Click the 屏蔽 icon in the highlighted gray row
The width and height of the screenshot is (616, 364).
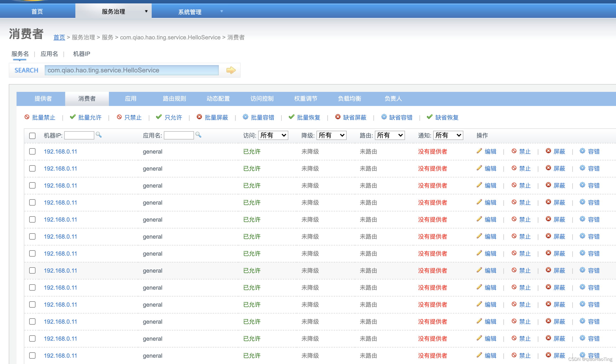pos(548,270)
